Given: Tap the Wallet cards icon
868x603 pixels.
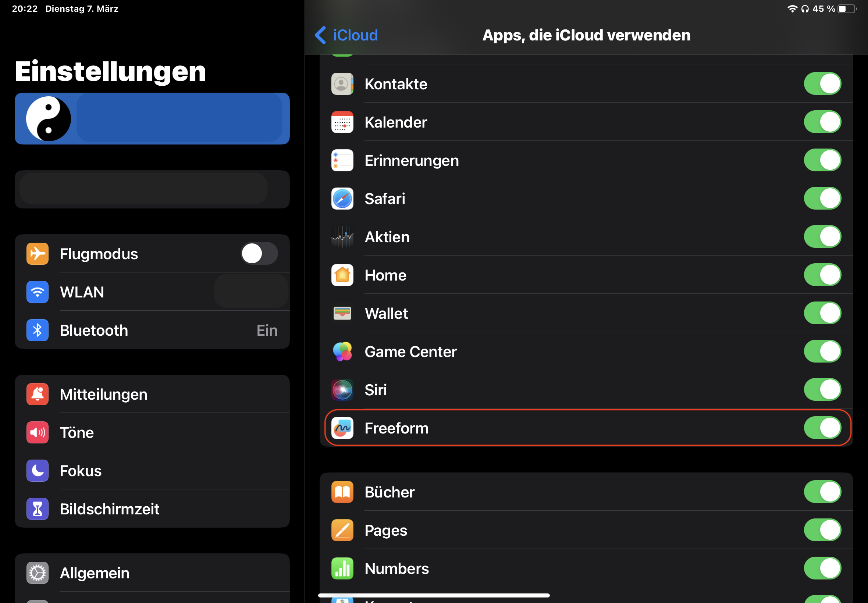Looking at the screenshot, I should (x=342, y=313).
